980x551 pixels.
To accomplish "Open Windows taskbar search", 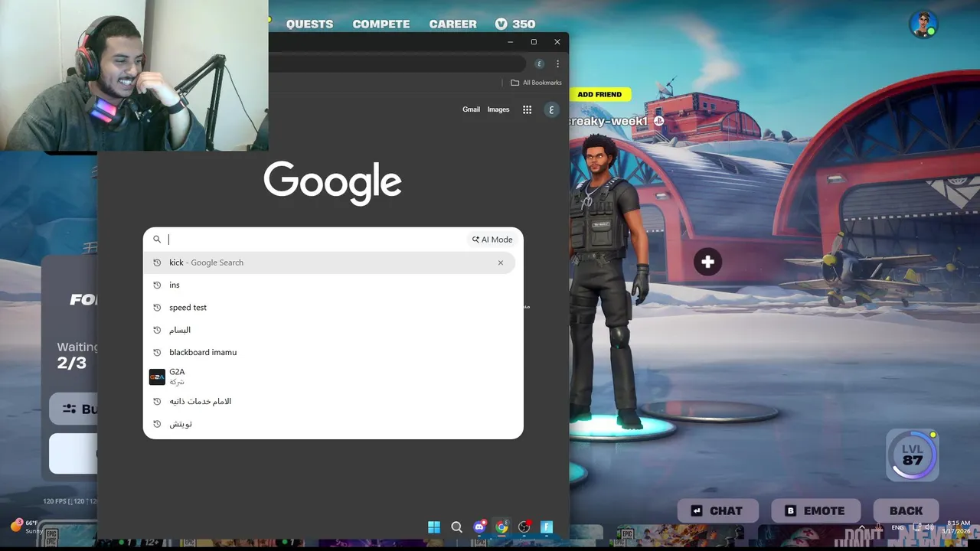I will tap(456, 527).
